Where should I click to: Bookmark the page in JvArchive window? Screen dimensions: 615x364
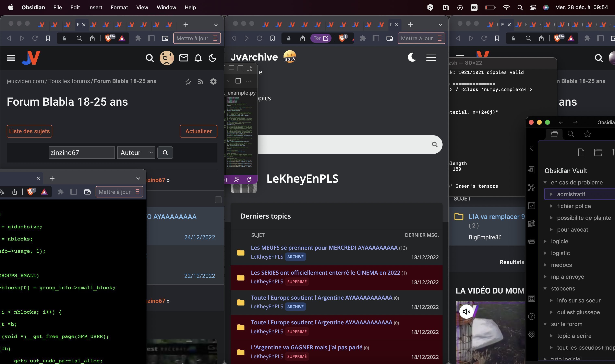click(272, 38)
